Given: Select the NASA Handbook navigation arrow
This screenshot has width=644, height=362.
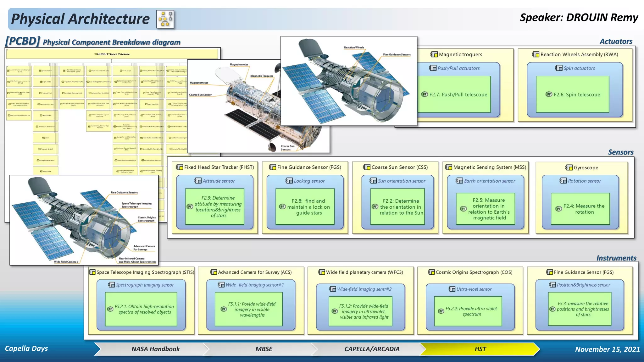Looking at the screenshot, I should (x=155, y=349).
